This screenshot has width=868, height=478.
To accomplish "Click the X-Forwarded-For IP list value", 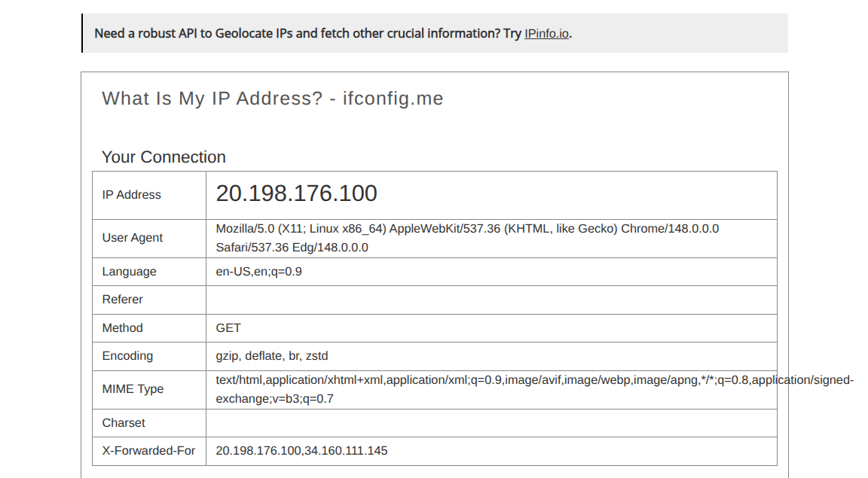I will [x=301, y=451].
